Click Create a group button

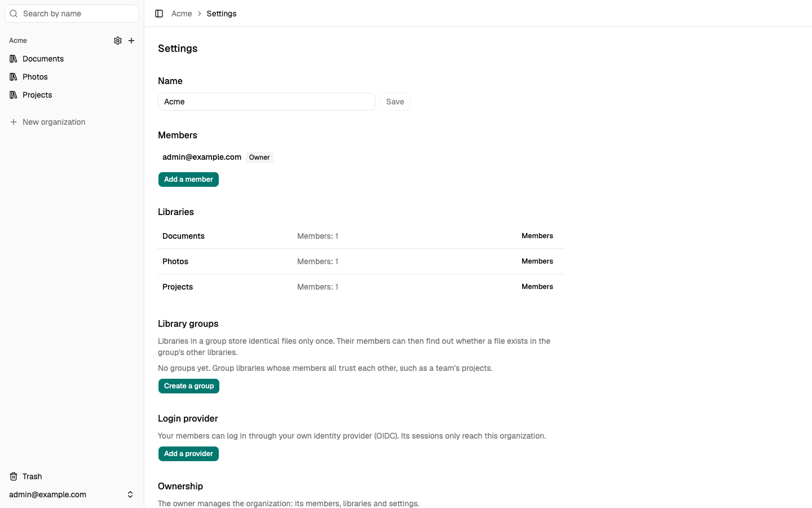189,386
